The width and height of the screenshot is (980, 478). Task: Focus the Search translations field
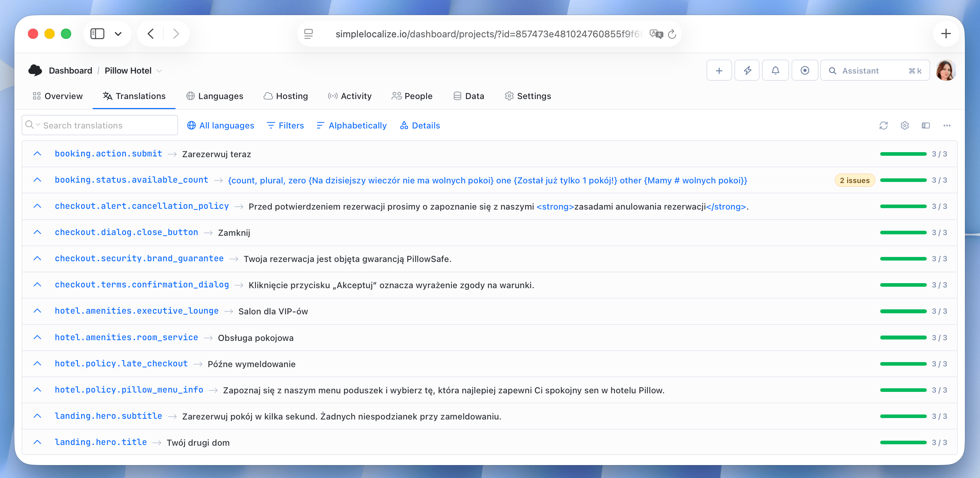100,125
